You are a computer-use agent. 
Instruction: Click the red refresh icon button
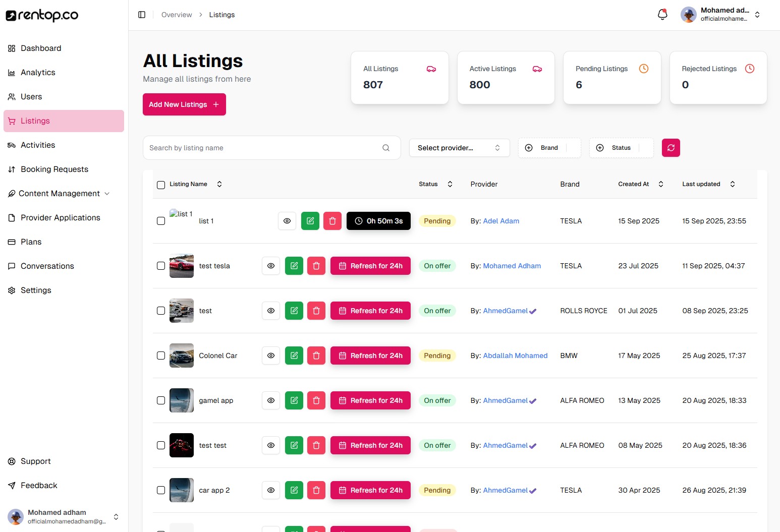click(x=671, y=148)
